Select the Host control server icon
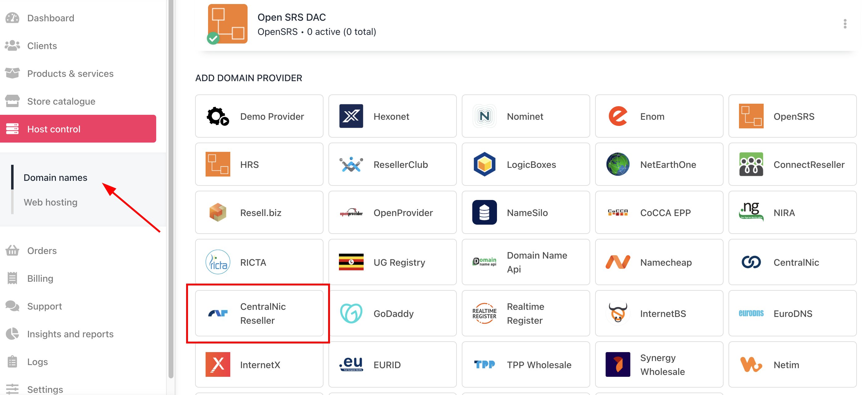The image size is (868, 395). (12, 129)
